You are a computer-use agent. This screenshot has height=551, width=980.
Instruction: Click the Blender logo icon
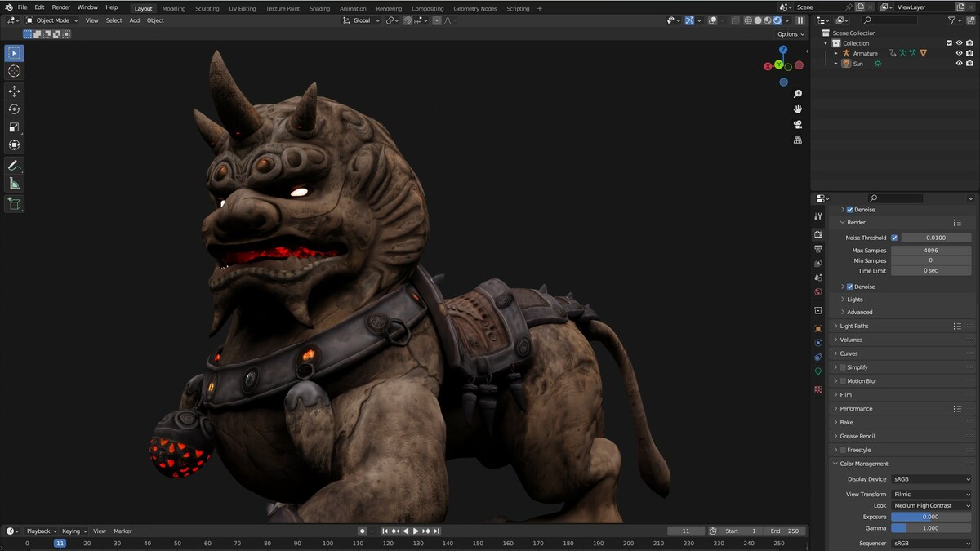8,7
